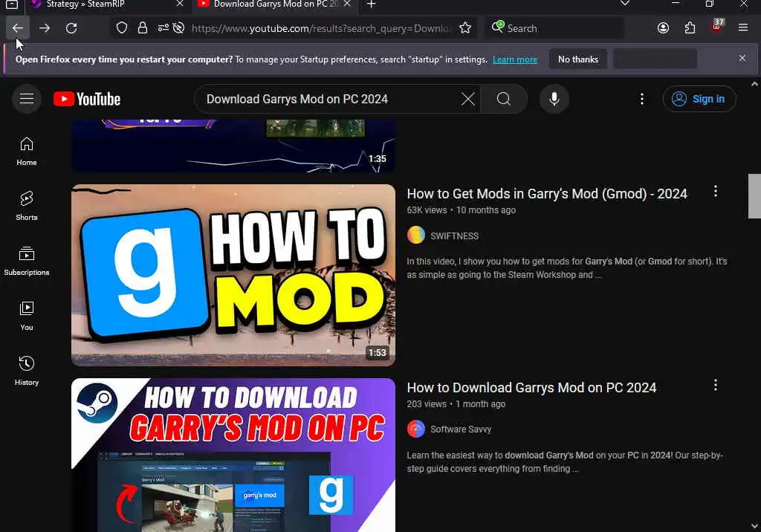761x532 pixels.
Task: Follow the Learn more link in notification
Action: click(515, 59)
